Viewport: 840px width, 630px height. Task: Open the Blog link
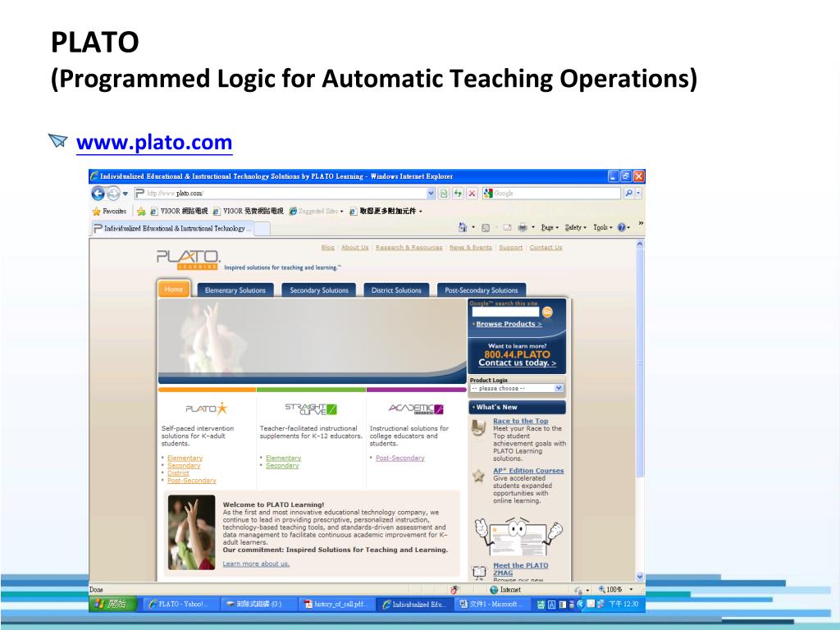[327, 248]
